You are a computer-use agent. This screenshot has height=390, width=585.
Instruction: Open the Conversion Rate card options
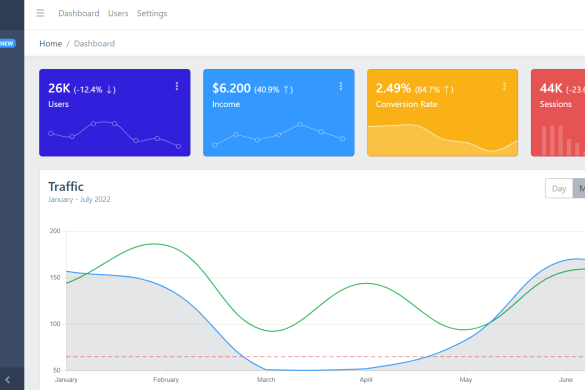(504, 86)
